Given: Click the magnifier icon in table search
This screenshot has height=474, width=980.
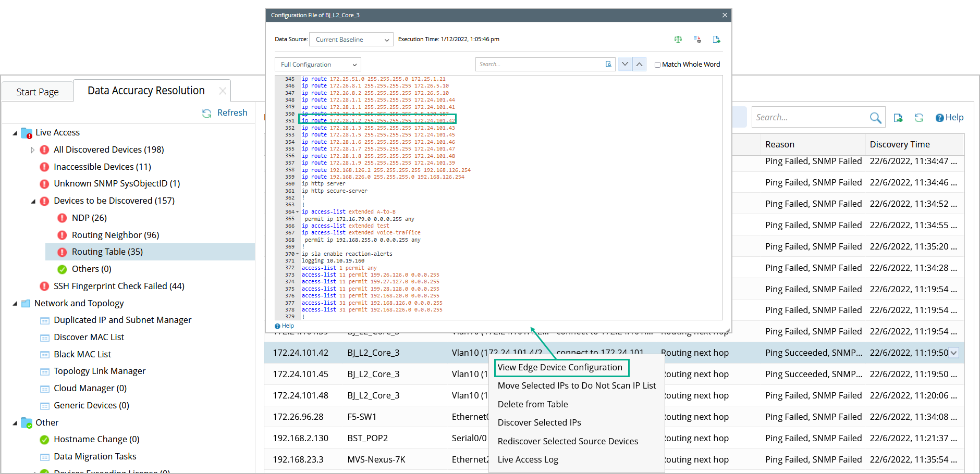Looking at the screenshot, I should pos(875,118).
